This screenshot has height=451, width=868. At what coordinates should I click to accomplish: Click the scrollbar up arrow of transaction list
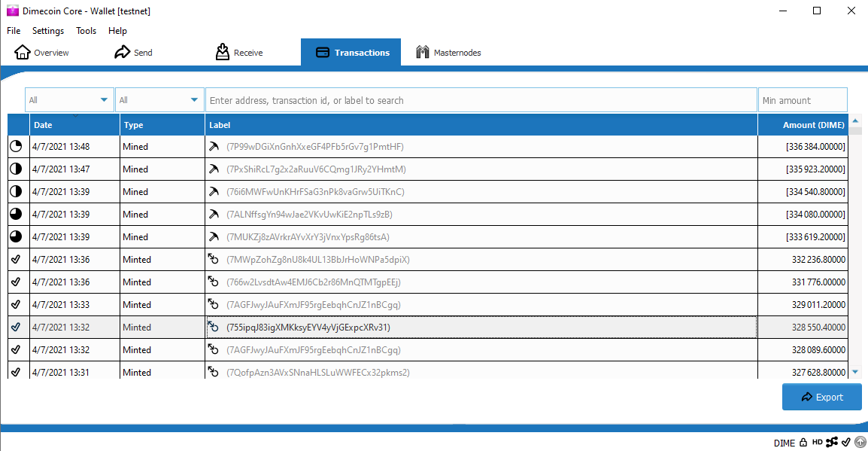pyautogui.click(x=855, y=120)
